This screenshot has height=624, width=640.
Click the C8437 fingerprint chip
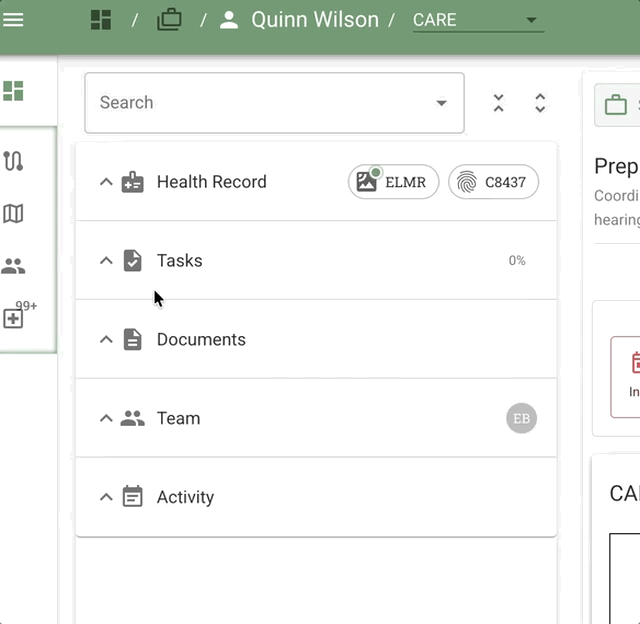[x=493, y=182]
